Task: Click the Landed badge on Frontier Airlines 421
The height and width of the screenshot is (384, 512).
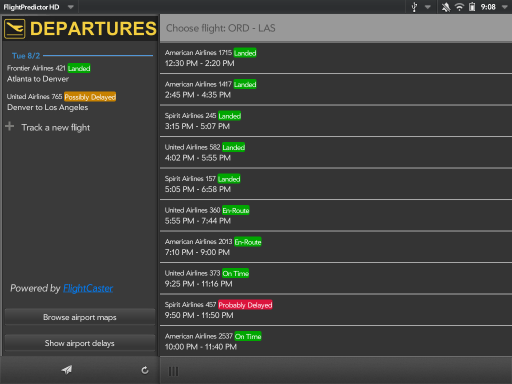Action: point(79,68)
